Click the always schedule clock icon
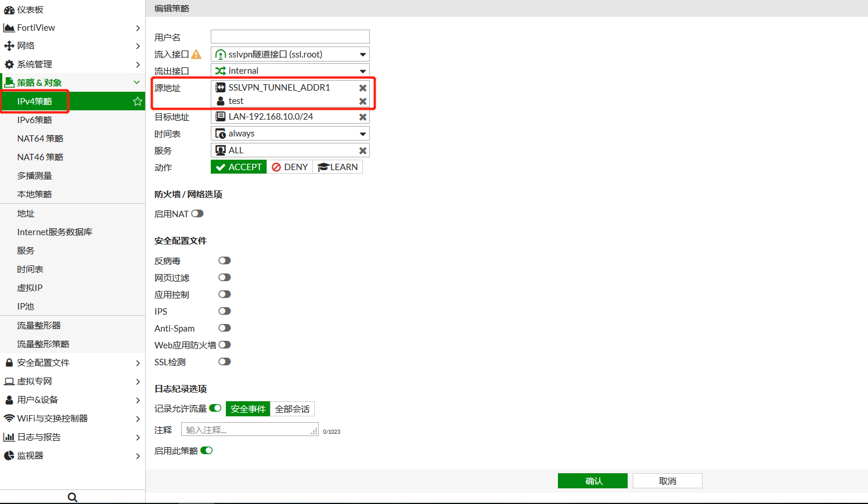The height and width of the screenshot is (504, 868). [221, 134]
